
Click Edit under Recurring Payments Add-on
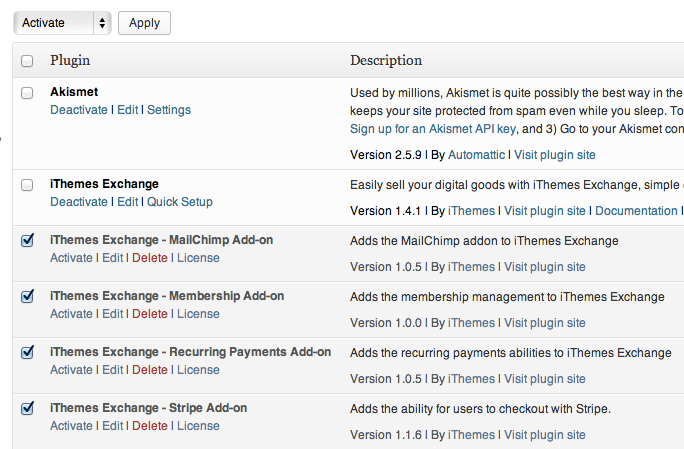113,370
